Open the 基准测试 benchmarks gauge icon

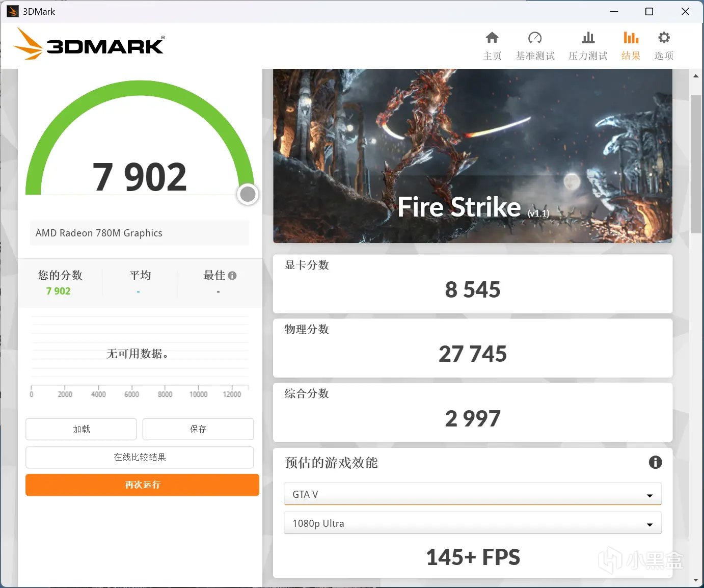535,38
